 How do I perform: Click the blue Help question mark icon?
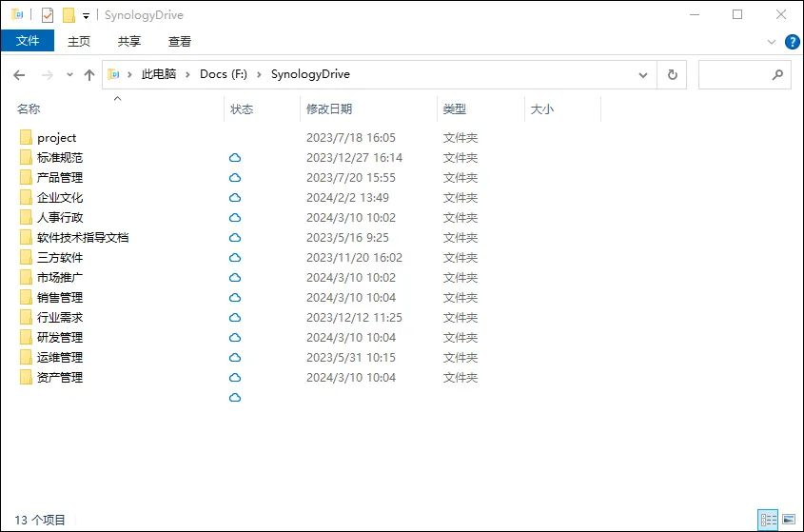coord(791,42)
